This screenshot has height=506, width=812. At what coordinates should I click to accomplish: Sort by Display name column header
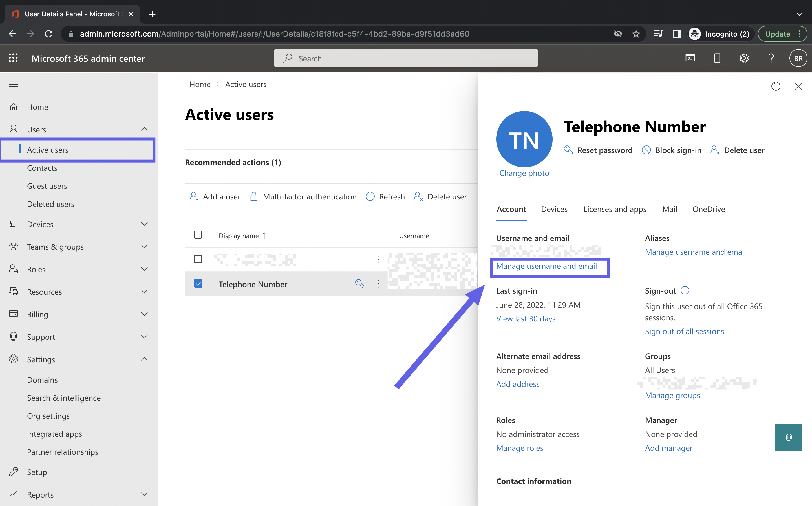click(242, 236)
